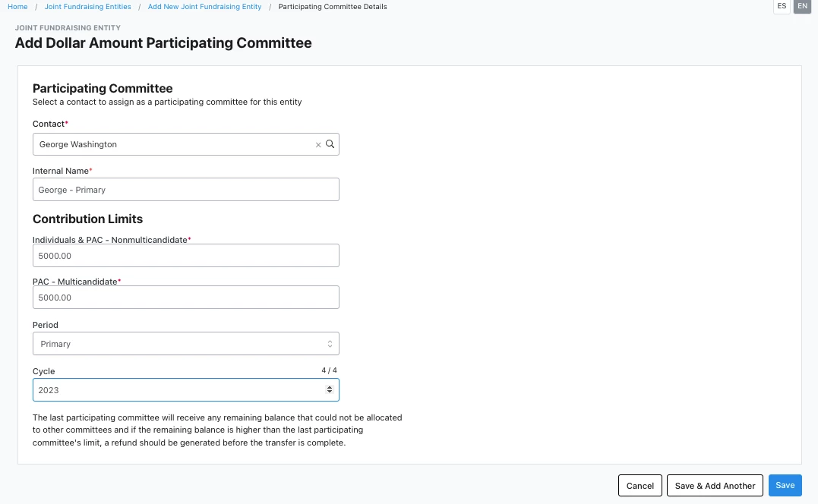Viewport: 818px width, 504px height.
Task: Switch language to English with the EN button
Action: coord(802,7)
